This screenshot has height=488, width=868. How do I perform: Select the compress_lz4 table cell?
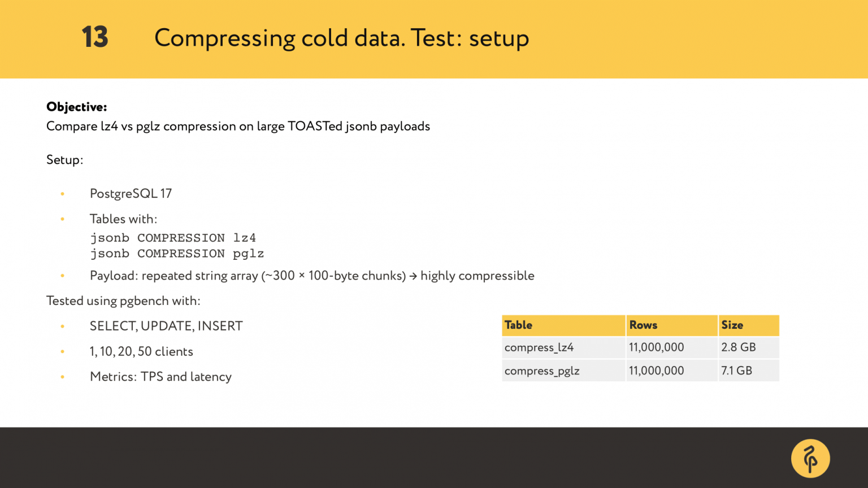point(539,348)
